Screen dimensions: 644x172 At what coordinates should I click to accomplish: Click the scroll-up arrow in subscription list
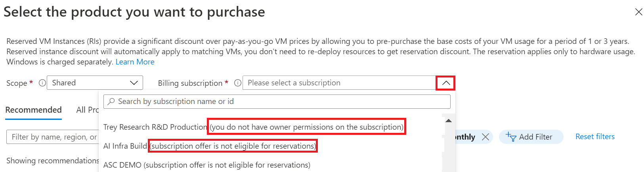449,121
